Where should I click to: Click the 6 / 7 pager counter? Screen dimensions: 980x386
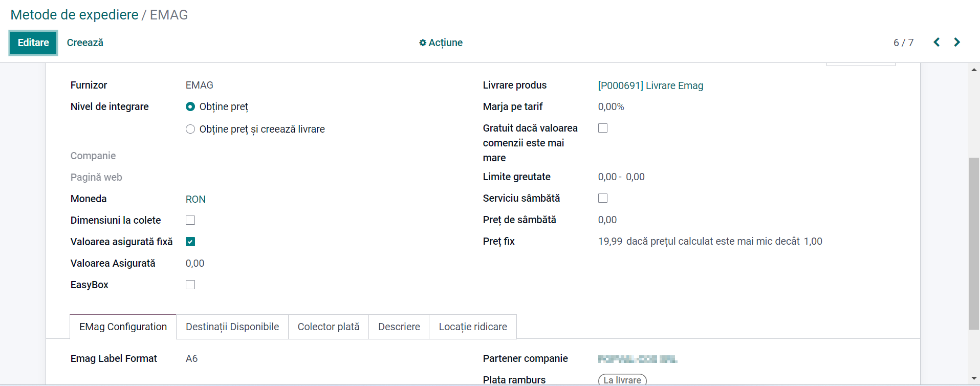click(903, 42)
